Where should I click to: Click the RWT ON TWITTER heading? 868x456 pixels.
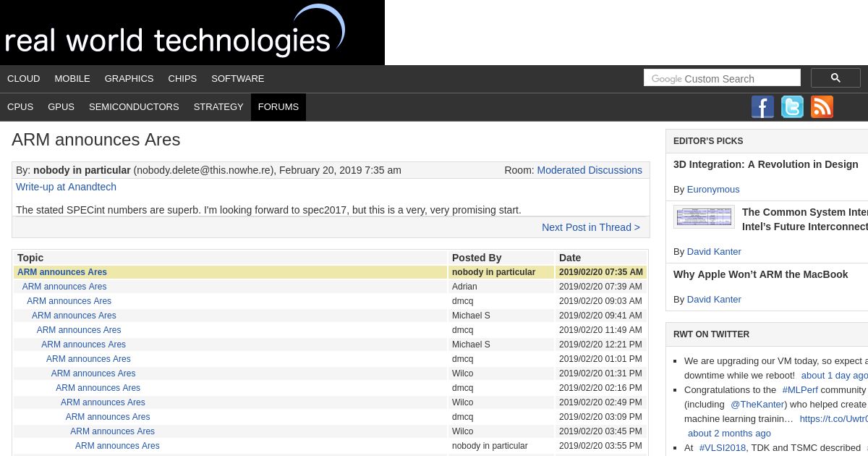[x=711, y=334]
